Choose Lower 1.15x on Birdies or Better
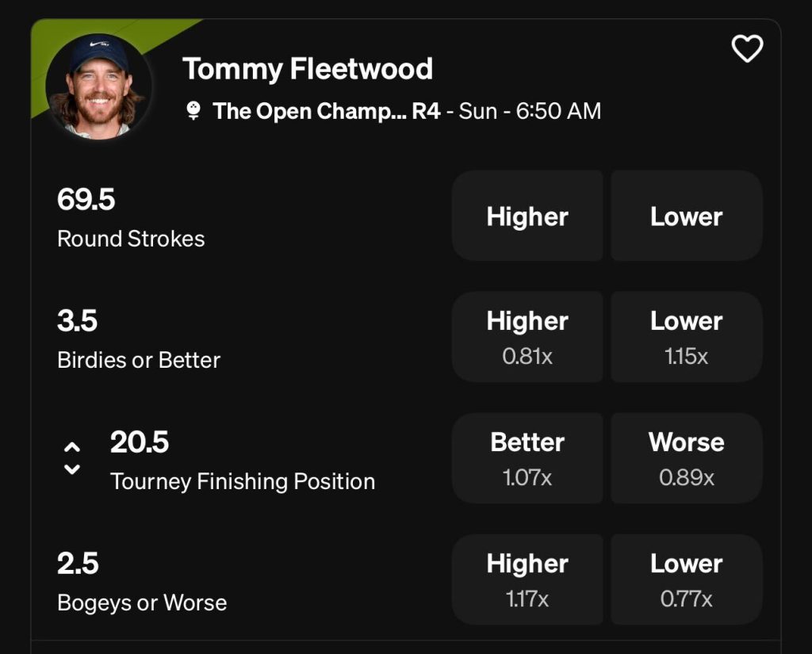The image size is (812, 654). tap(686, 337)
